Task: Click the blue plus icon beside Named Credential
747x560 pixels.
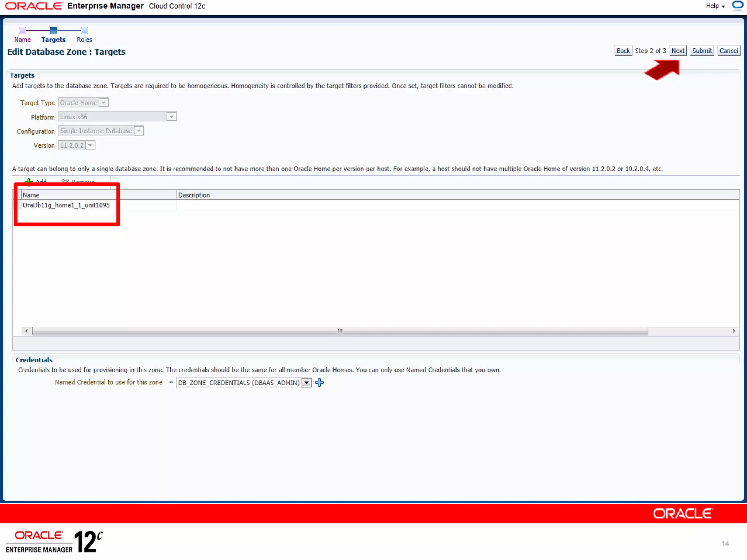Action: tap(319, 382)
